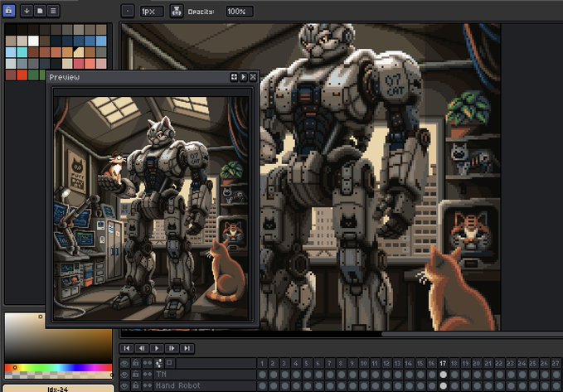Select the TN layer name
Viewport: 563px width, 392px height.
(161, 375)
